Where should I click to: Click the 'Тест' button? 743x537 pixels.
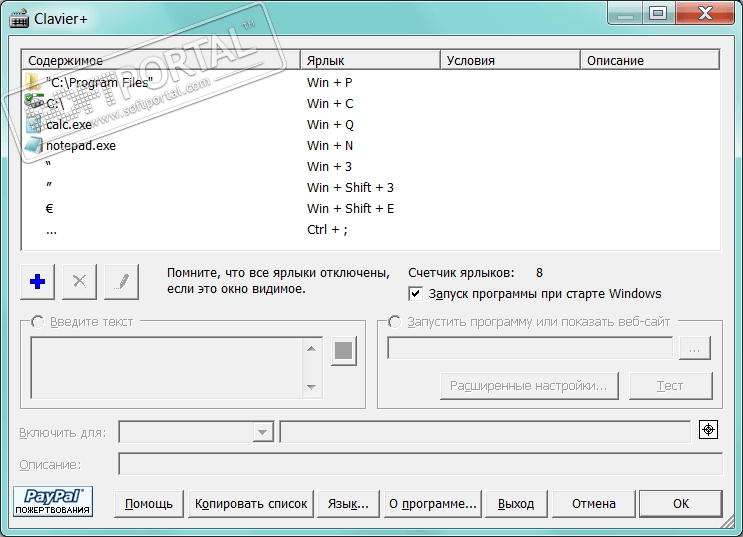tap(671, 386)
